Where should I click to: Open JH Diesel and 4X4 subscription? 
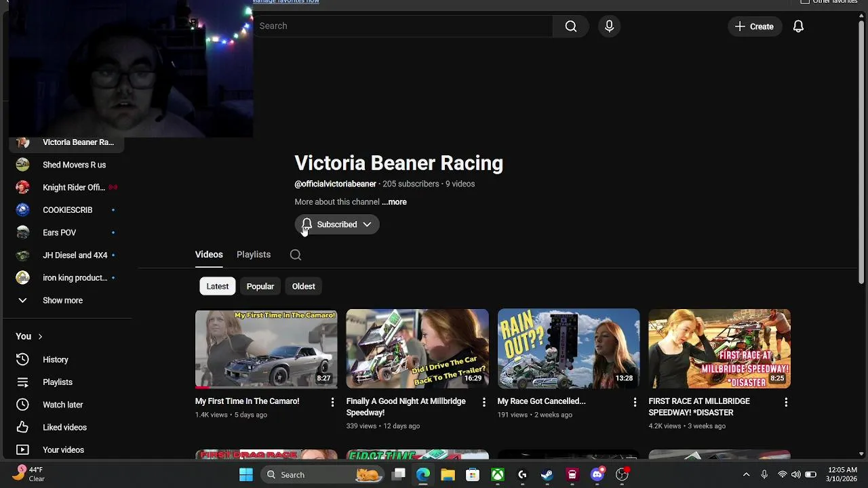pyautogui.click(x=68, y=255)
